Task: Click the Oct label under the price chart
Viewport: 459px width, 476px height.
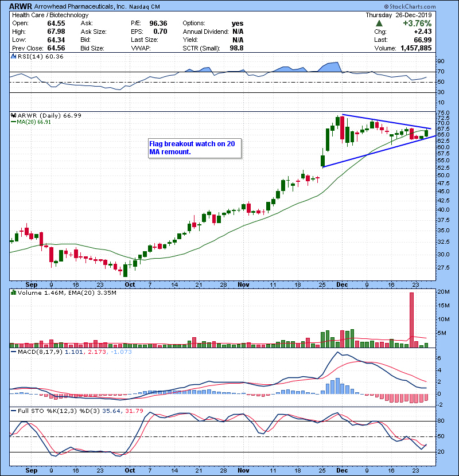Action: point(130,284)
